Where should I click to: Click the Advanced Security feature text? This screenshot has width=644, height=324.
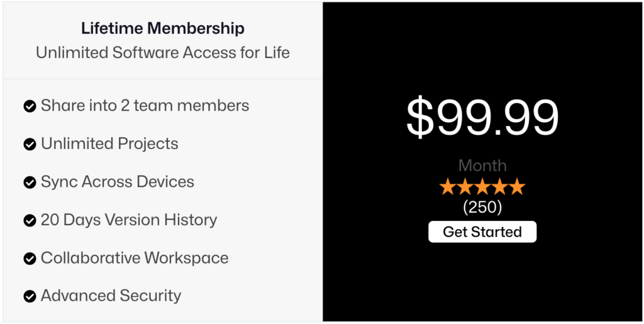111,296
